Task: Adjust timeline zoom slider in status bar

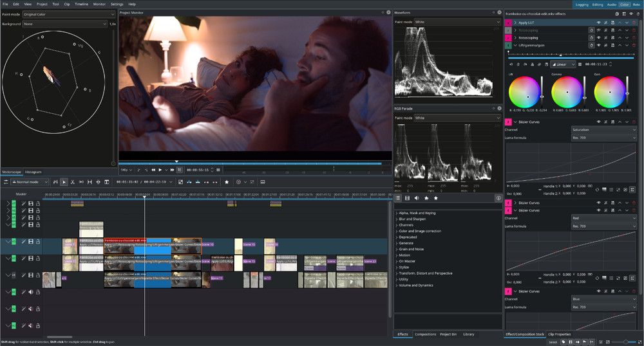Action: (x=625, y=342)
